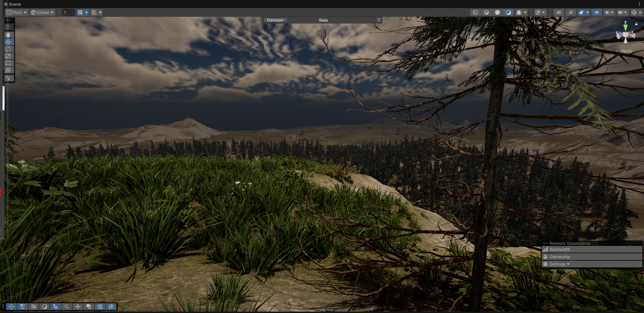Select the Scale tool
The height and width of the screenshot is (313, 644).
click(x=8, y=56)
